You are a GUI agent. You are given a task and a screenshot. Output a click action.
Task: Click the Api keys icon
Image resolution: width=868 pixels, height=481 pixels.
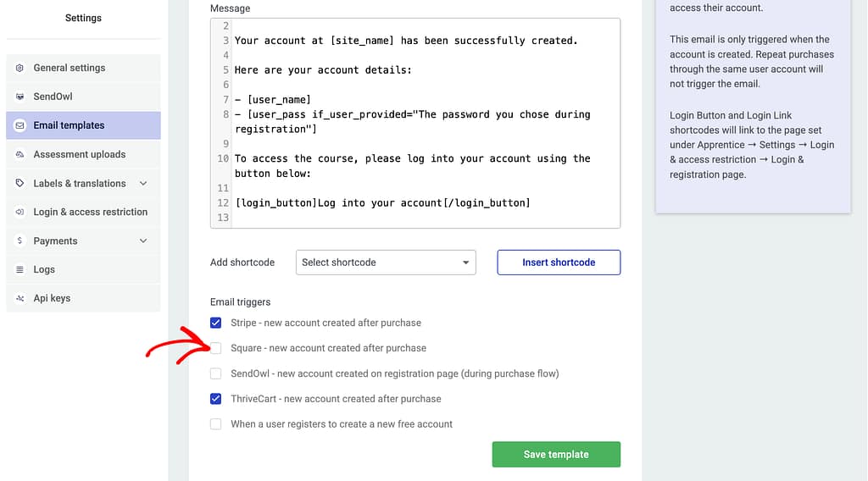click(x=19, y=298)
